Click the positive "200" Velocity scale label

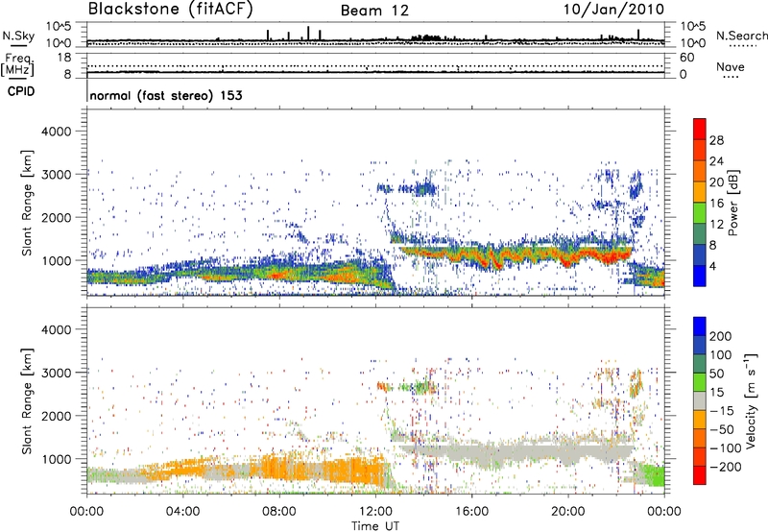click(721, 336)
